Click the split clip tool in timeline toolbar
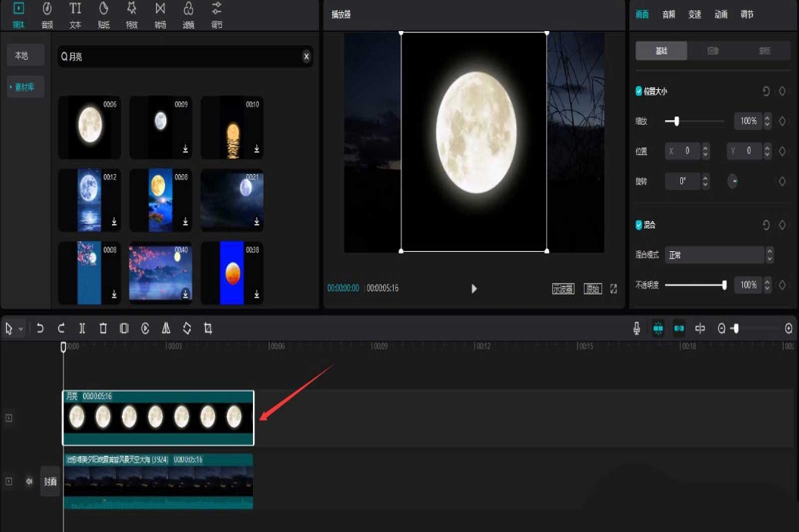The image size is (799, 532). [83, 328]
